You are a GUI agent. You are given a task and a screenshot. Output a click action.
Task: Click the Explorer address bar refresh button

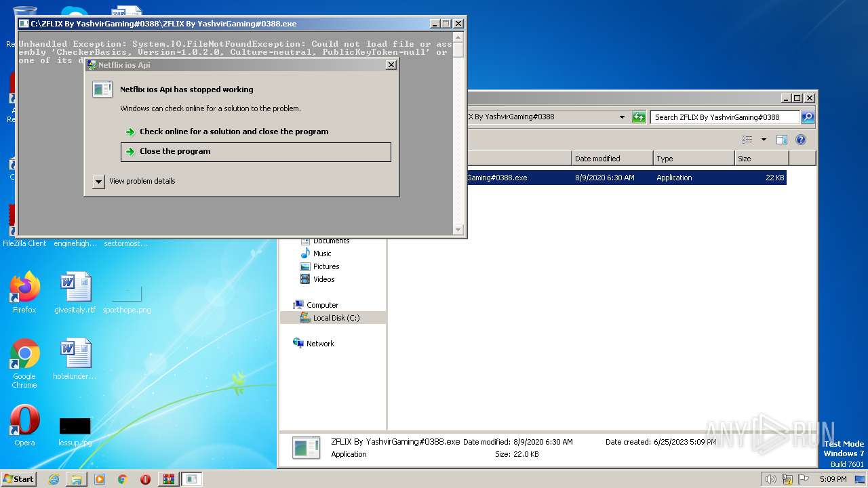click(x=639, y=117)
